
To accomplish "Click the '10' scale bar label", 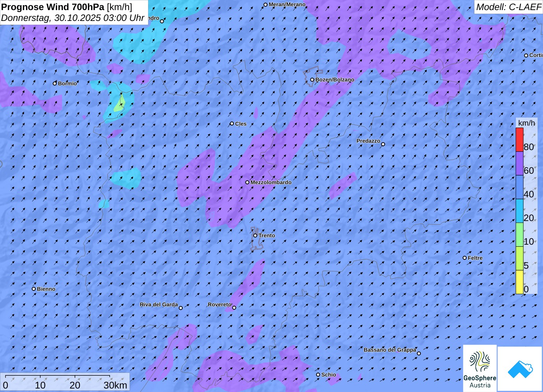I will pyautogui.click(x=40, y=385).
